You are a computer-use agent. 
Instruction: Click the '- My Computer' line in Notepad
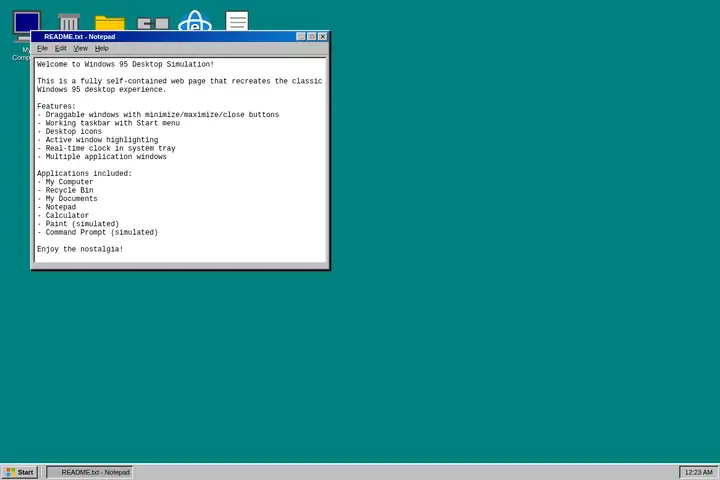point(65,182)
